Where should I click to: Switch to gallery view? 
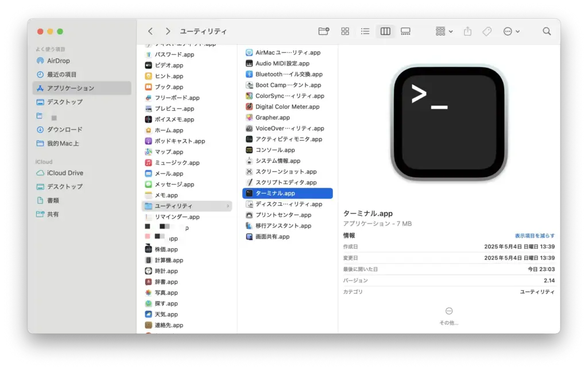click(x=405, y=32)
